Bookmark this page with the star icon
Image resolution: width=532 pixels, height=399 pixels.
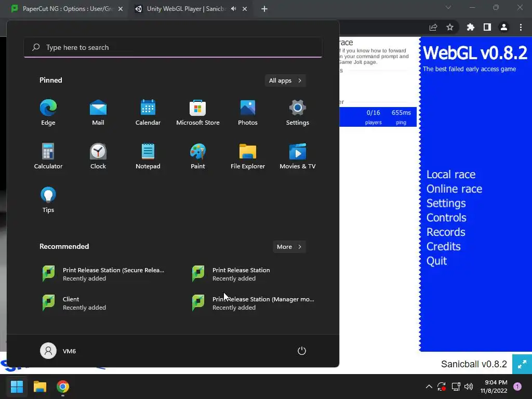[450, 27]
